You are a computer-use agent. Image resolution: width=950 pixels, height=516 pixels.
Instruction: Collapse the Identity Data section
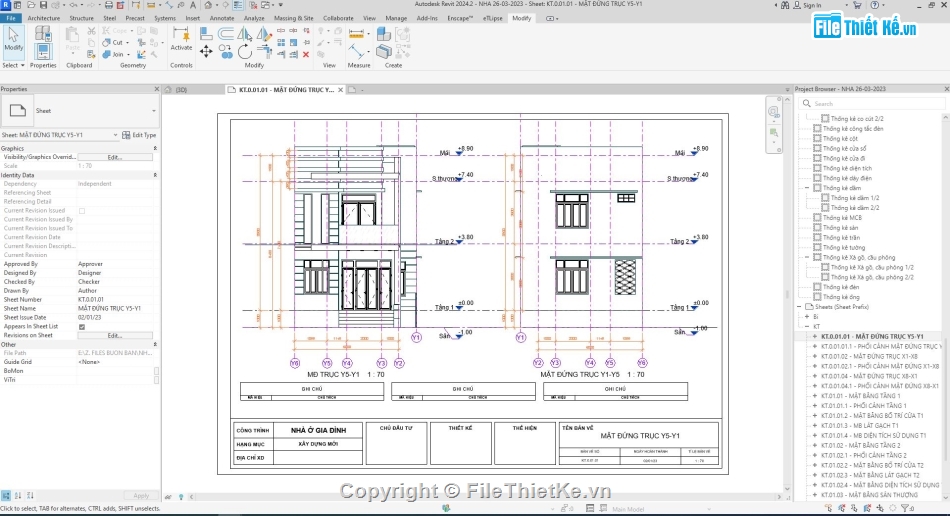pos(155,175)
